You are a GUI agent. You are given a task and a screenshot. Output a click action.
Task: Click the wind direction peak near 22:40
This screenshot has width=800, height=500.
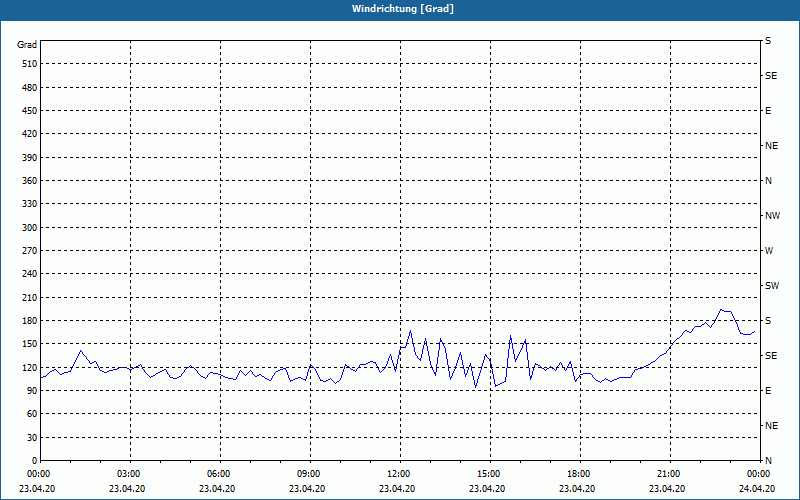click(x=720, y=310)
